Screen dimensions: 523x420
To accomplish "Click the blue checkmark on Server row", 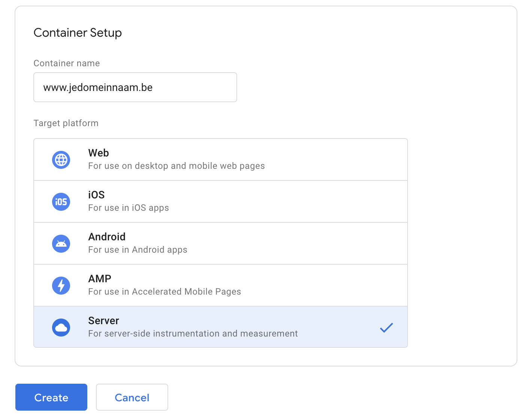I will 386,328.
